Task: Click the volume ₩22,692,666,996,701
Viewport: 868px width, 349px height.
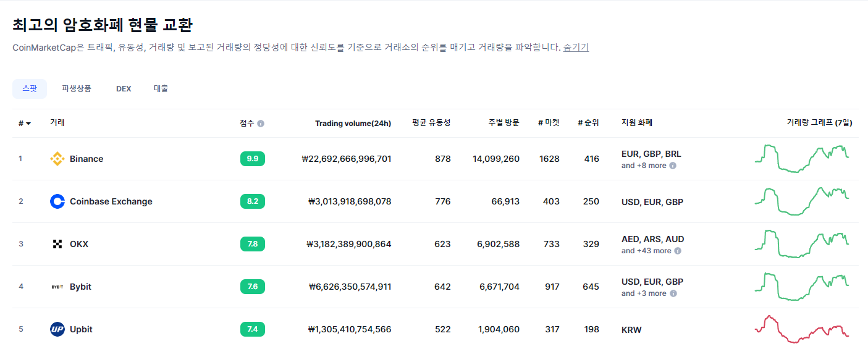Action: [x=347, y=159]
